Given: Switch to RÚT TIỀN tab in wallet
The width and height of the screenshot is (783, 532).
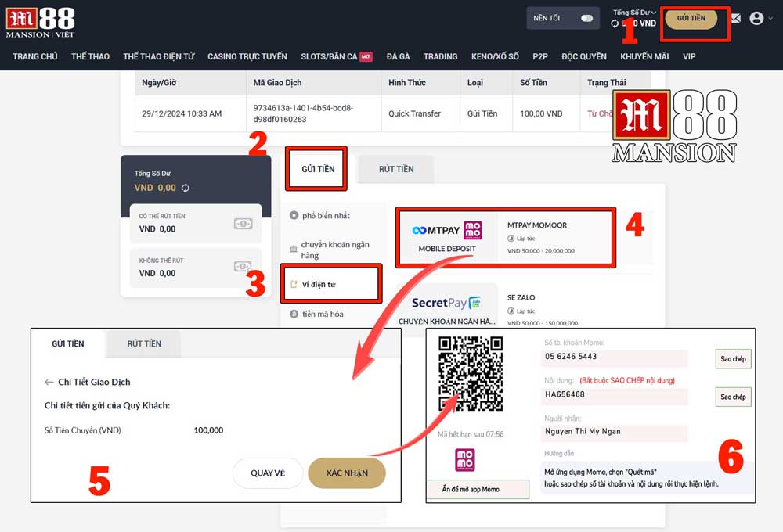Looking at the screenshot, I should click(x=396, y=169).
